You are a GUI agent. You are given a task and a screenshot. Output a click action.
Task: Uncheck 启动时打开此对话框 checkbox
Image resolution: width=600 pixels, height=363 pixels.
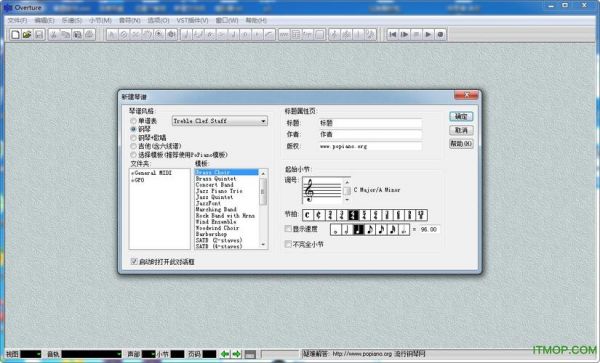click(x=134, y=262)
